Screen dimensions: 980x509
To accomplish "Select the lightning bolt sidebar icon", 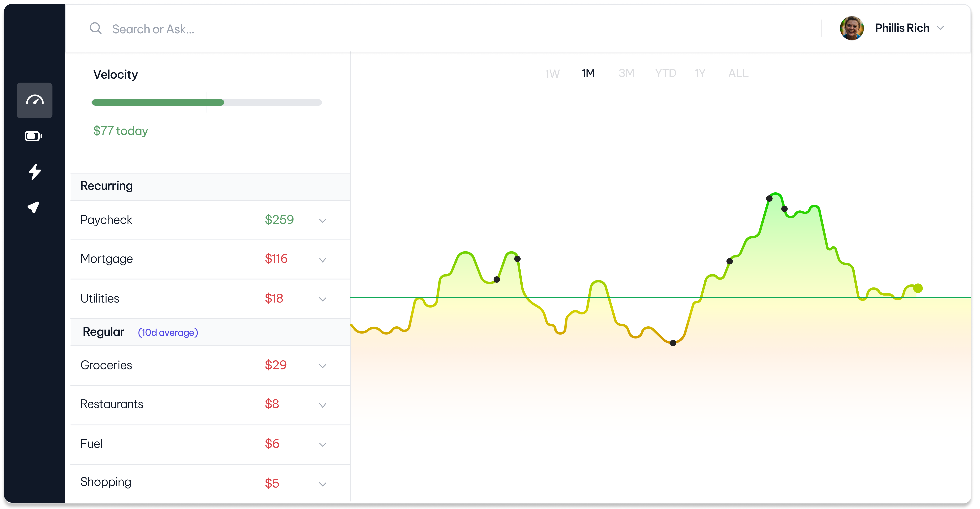I will tap(35, 172).
